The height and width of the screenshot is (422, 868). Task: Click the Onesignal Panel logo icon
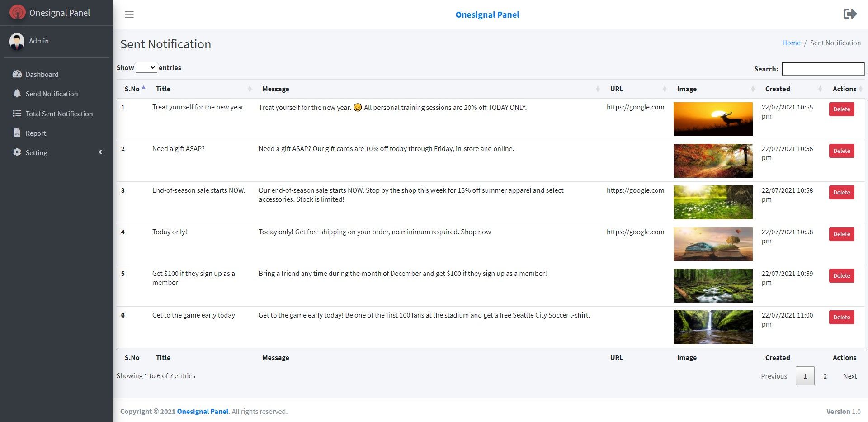coord(17,13)
